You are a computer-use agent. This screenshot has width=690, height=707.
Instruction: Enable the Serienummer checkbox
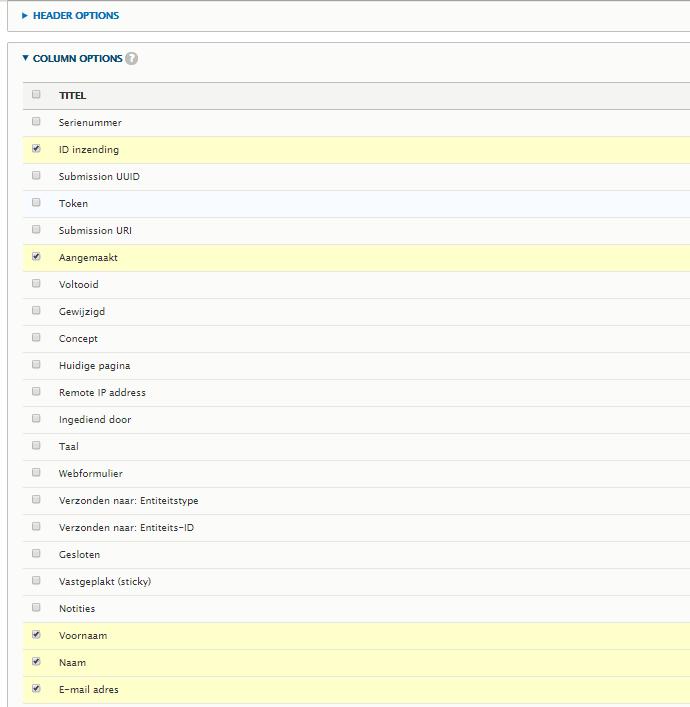(x=37, y=122)
